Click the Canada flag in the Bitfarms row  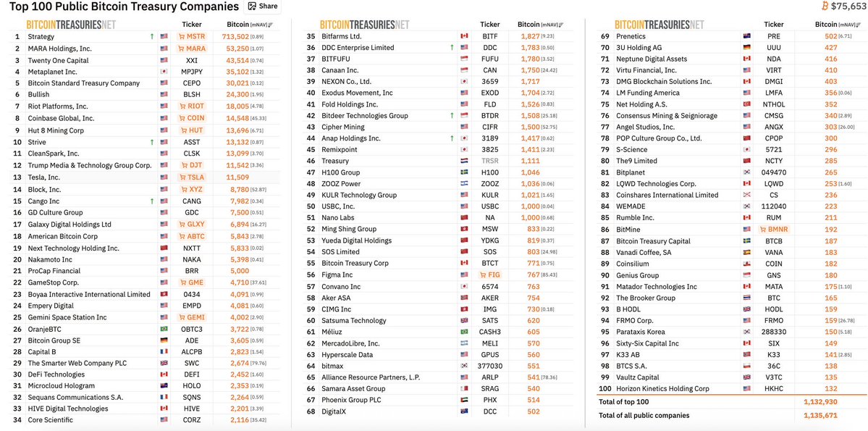pyautogui.click(x=464, y=36)
